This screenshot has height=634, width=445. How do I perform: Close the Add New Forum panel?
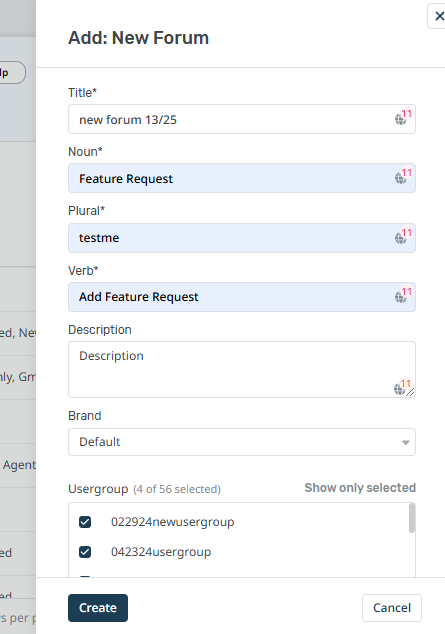pos(439,16)
